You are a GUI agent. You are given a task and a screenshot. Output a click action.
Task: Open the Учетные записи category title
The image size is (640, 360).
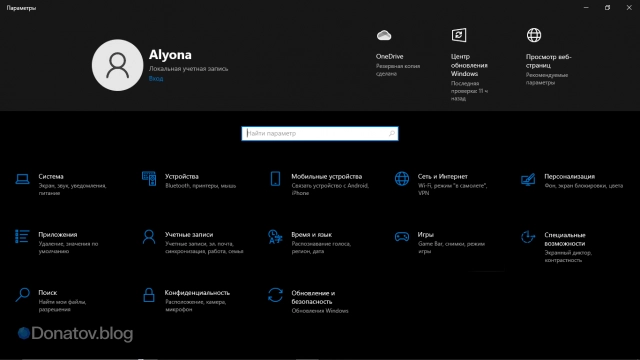coord(189,234)
